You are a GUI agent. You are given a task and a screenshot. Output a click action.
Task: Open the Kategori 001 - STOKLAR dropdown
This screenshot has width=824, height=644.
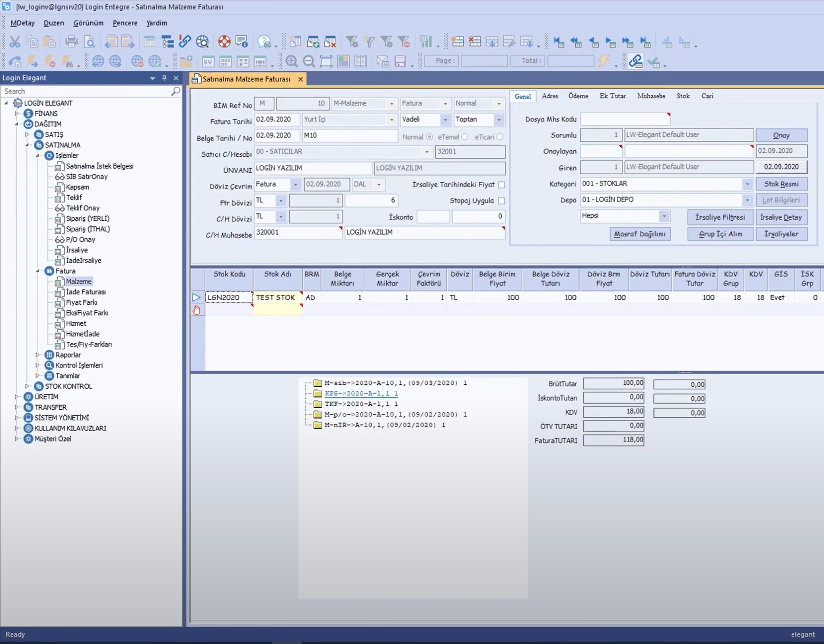[747, 184]
